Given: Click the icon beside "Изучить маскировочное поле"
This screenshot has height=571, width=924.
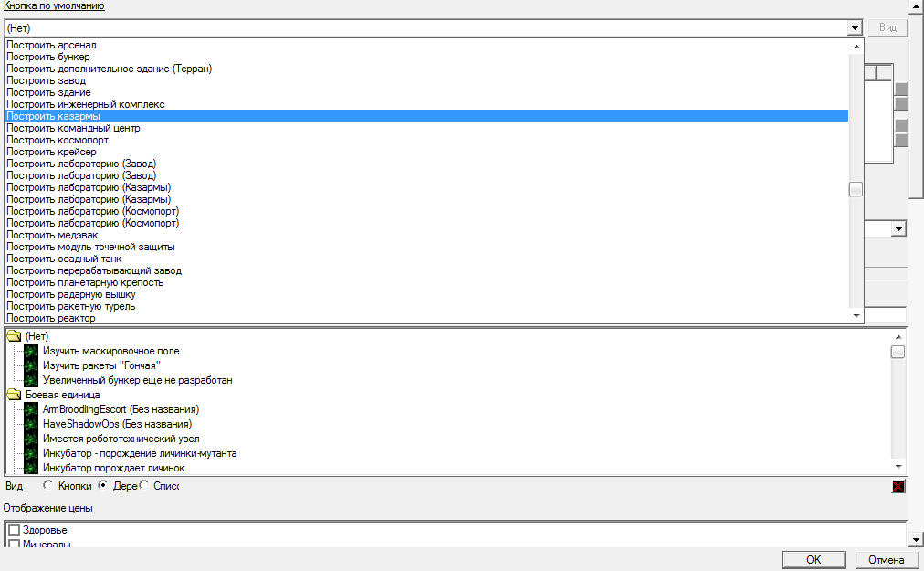Looking at the screenshot, I should [x=31, y=351].
